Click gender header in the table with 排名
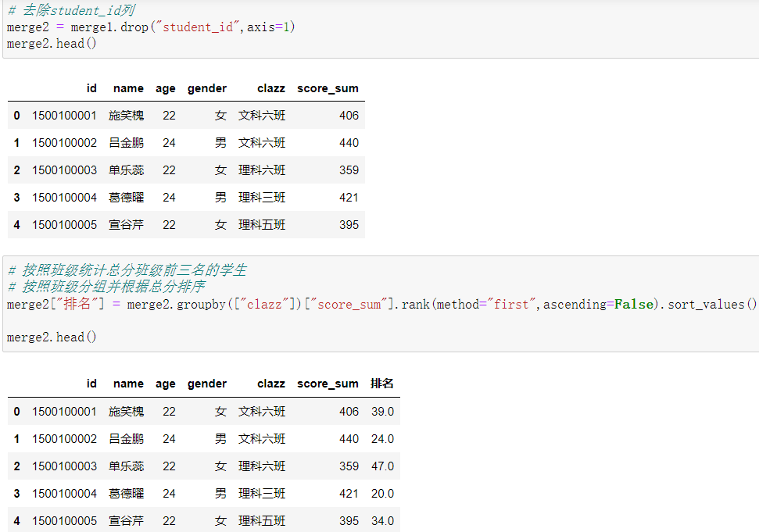759x532 pixels. [x=207, y=384]
